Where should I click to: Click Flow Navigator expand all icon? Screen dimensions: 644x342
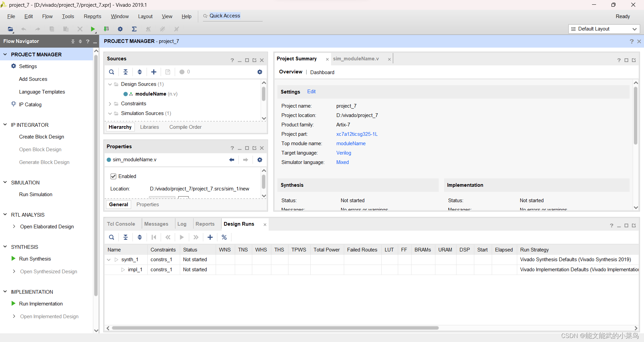(80, 41)
